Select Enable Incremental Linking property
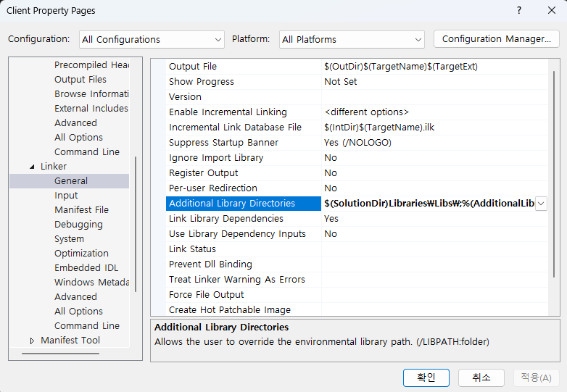This screenshot has width=567, height=392. pos(228,112)
